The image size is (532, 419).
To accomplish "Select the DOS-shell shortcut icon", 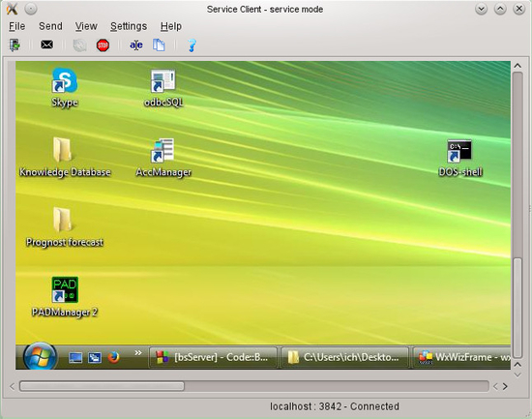I will point(459,158).
